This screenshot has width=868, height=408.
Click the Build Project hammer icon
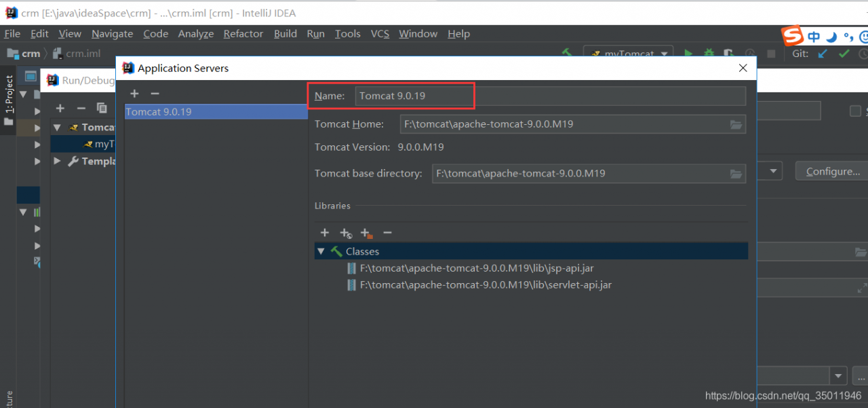(x=568, y=54)
